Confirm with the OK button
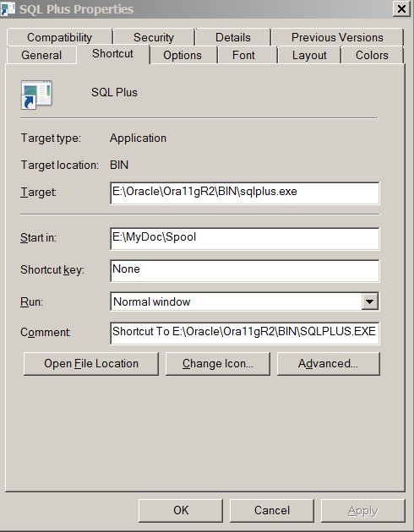Viewport: 414px width, 532px height. coord(181,510)
